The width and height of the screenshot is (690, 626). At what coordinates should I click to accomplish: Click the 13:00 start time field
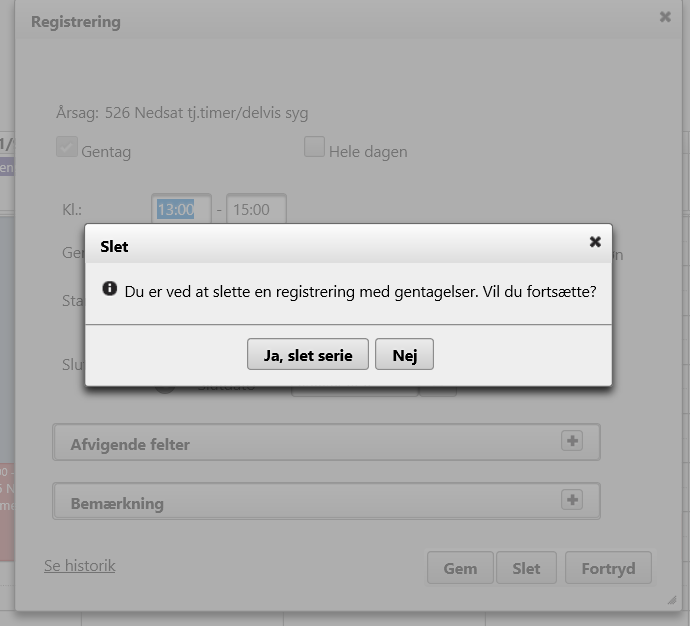(x=181, y=210)
